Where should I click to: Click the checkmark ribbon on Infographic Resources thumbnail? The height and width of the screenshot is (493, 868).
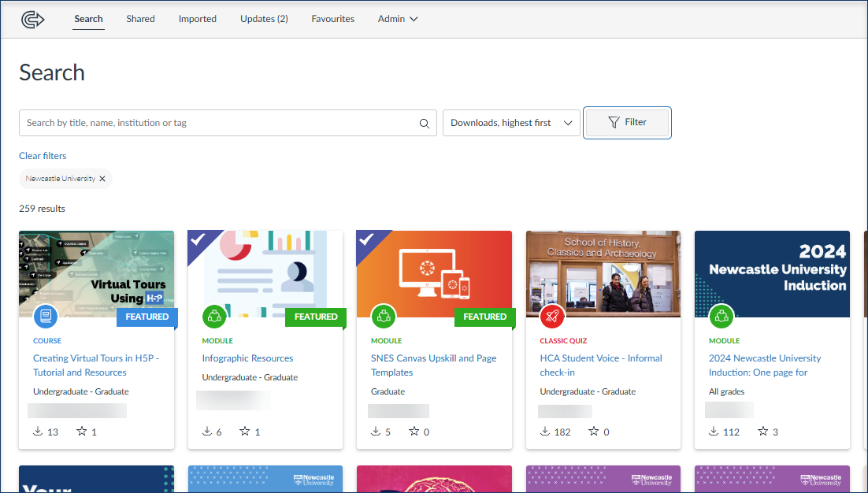point(199,241)
